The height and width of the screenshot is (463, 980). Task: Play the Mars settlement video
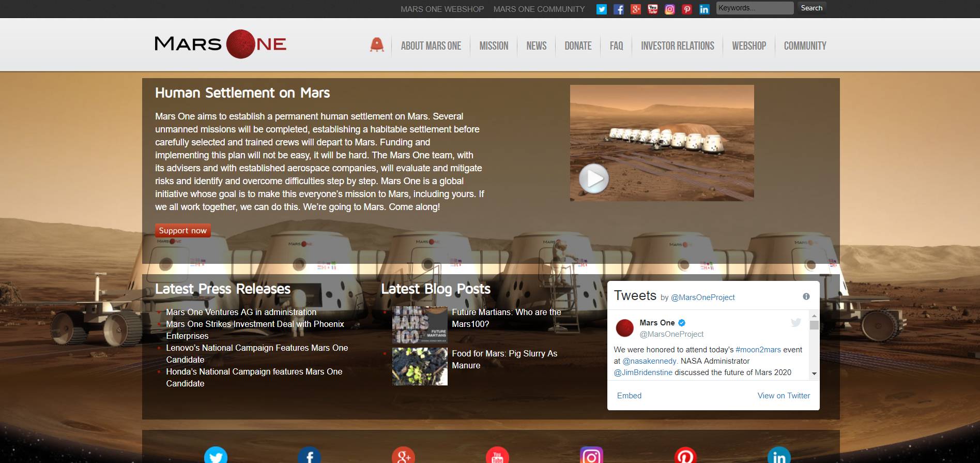pos(594,178)
